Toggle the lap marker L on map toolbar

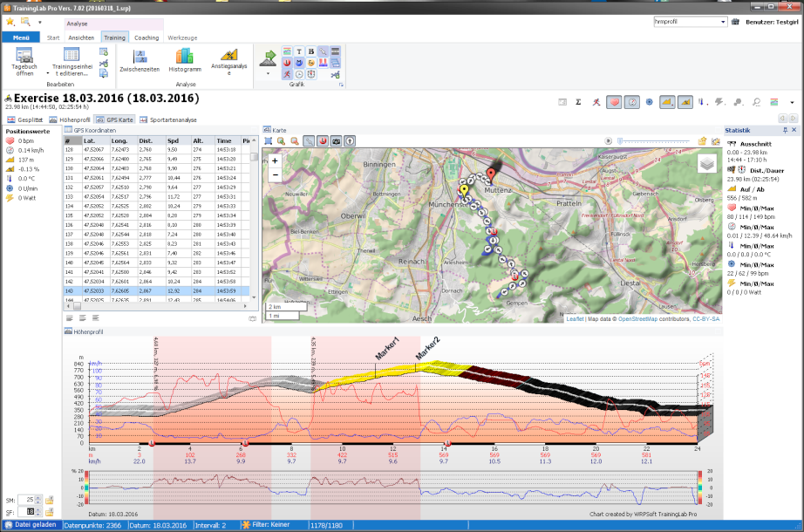point(323,141)
